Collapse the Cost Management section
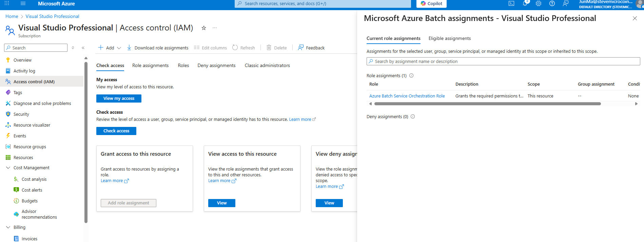 tap(8, 168)
